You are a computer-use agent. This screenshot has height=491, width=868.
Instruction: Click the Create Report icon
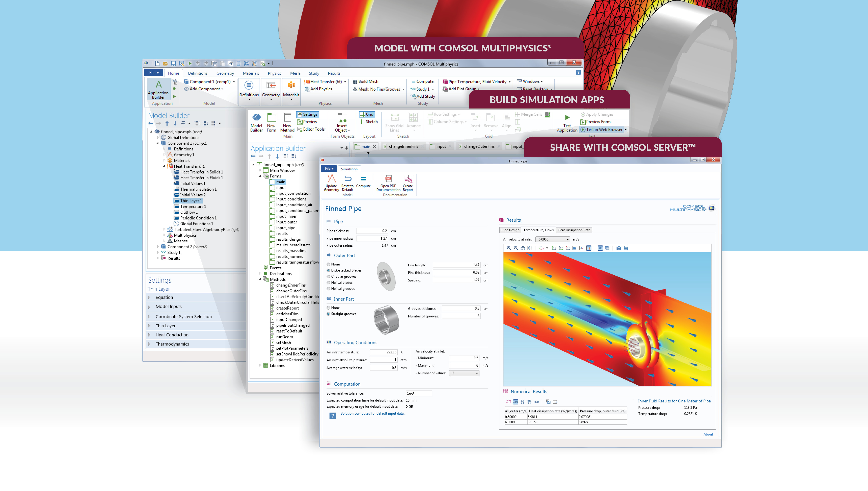click(x=408, y=179)
